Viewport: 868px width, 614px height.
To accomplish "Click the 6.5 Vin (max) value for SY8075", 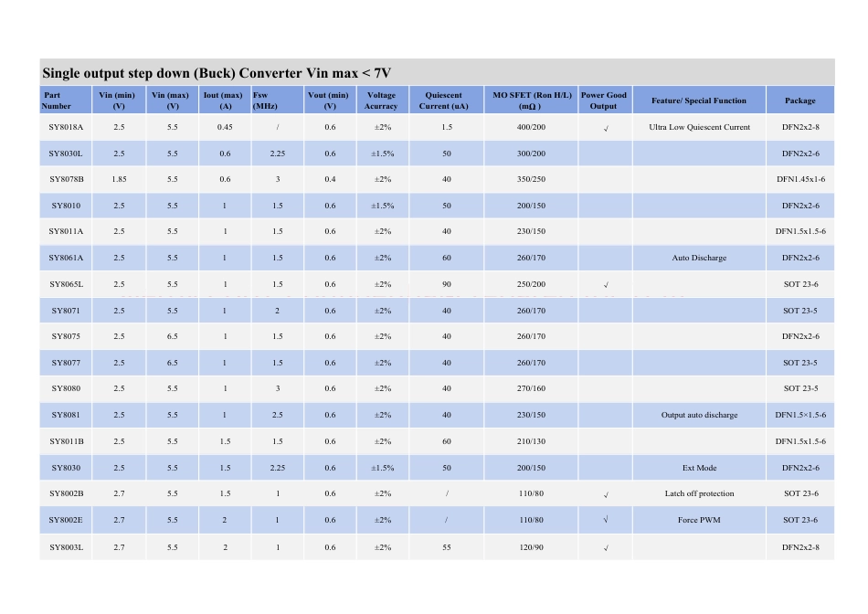I will (172, 336).
